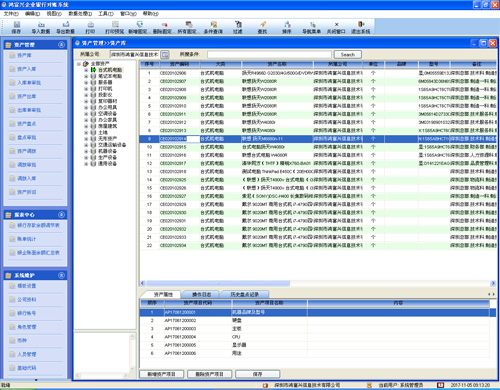500x390 pixels.
Task: Click the 资产编码 column header
Action: (179, 64)
